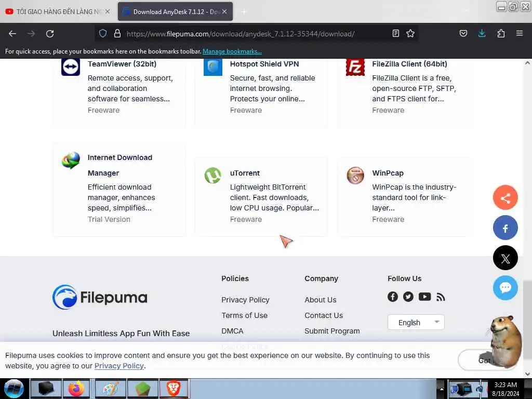Click the TeamViewer (32bit) app icon

click(71, 67)
